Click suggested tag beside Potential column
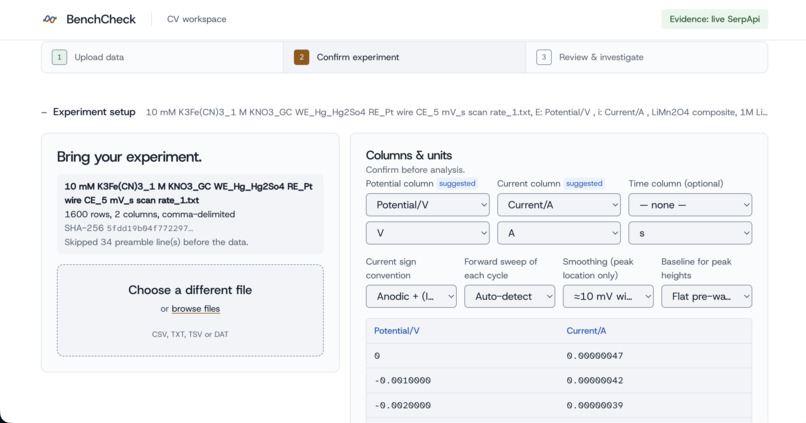 click(457, 183)
